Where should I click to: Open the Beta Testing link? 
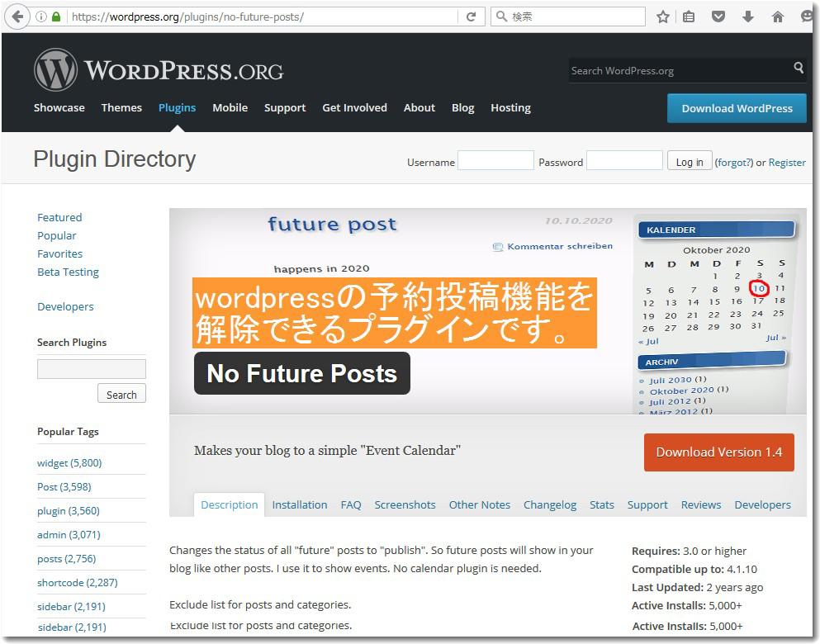click(x=68, y=272)
